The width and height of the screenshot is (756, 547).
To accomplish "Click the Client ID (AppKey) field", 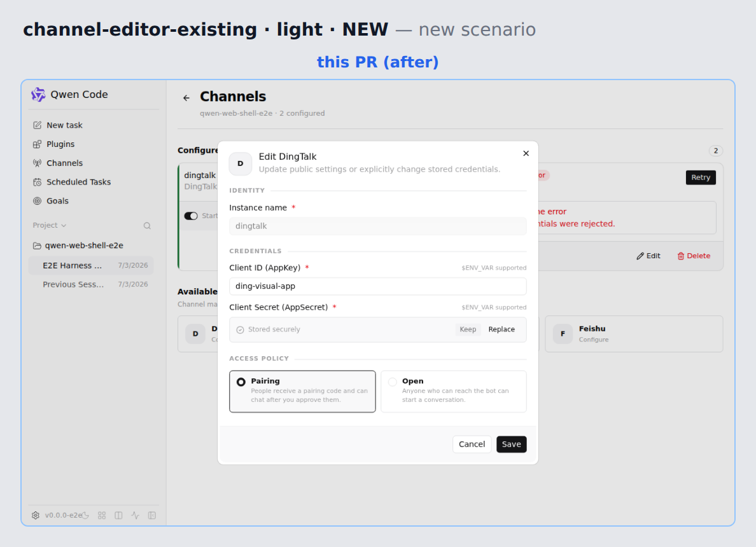I will pyautogui.click(x=377, y=286).
